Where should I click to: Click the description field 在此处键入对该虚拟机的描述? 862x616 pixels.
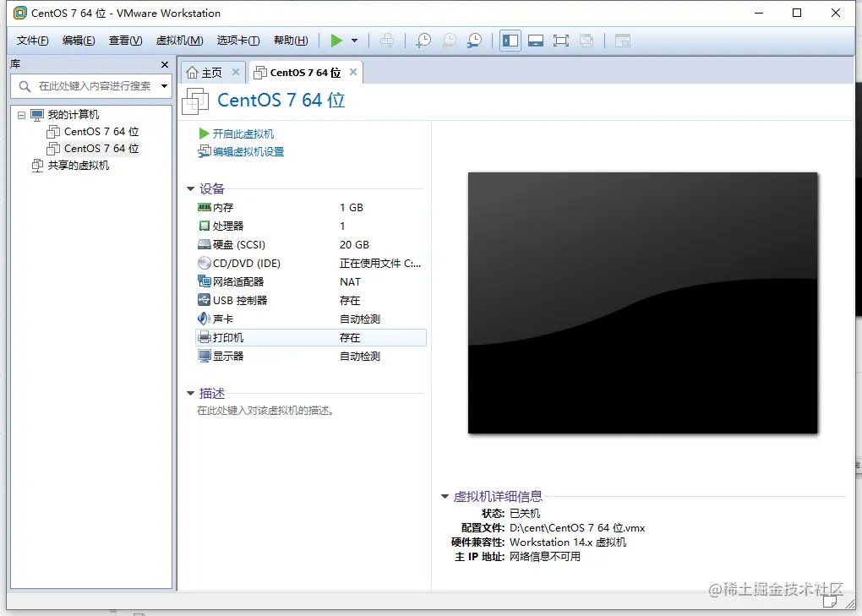click(x=265, y=411)
